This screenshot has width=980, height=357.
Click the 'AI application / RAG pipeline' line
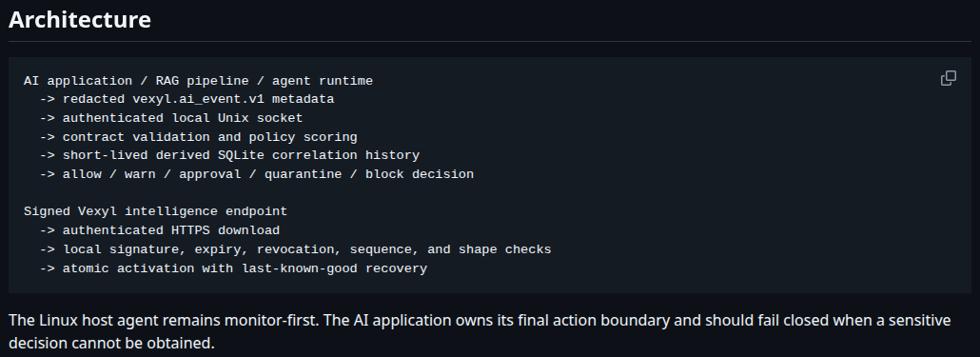click(x=198, y=81)
